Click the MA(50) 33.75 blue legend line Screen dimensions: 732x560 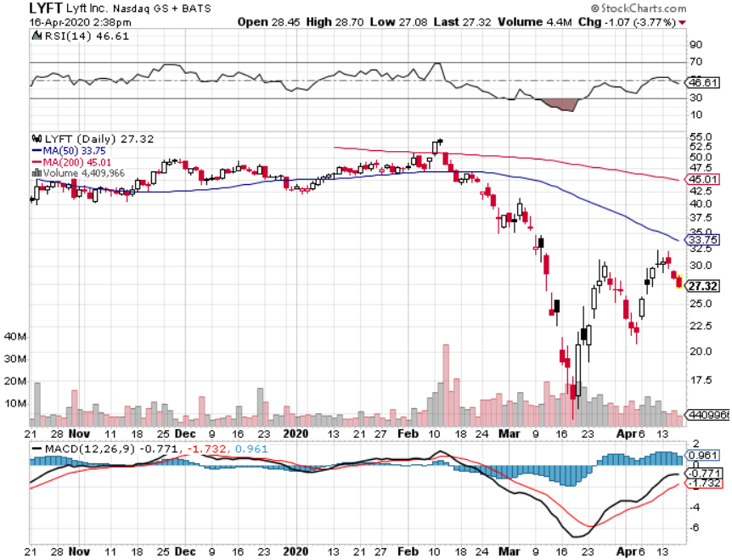click(x=37, y=151)
